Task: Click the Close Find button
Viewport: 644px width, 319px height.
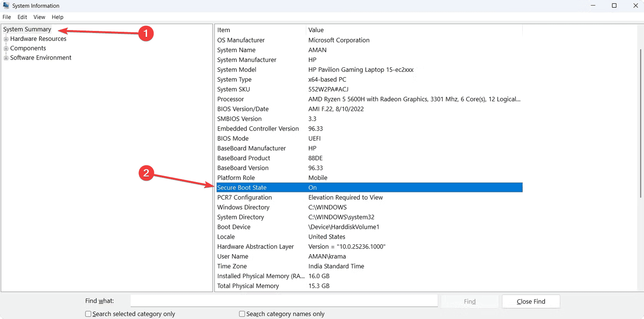Action: pos(531,301)
